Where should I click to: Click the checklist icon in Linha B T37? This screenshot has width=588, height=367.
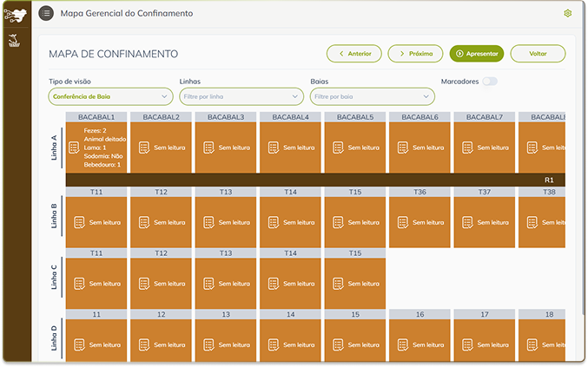(467, 222)
